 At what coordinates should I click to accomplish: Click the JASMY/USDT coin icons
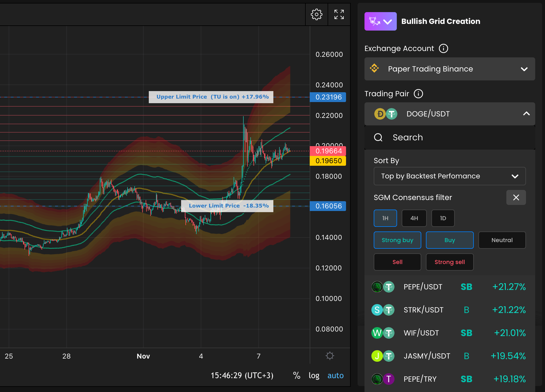tap(383, 356)
